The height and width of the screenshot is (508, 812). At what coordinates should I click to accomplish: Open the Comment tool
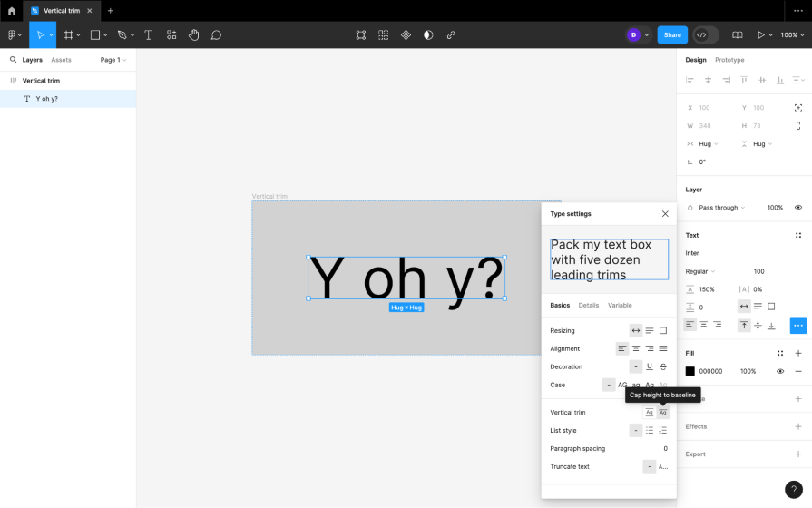coord(216,35)
